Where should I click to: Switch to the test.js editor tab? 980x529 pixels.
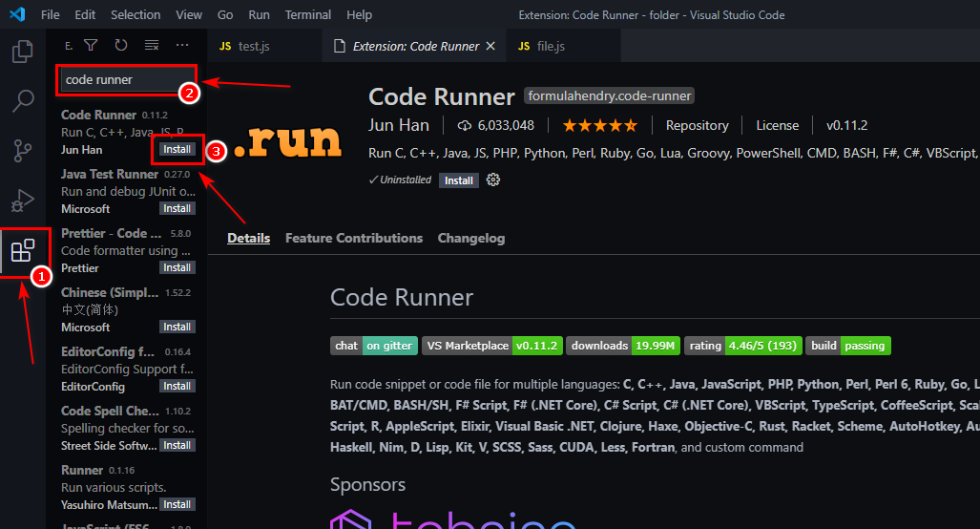tap(265, 46)
